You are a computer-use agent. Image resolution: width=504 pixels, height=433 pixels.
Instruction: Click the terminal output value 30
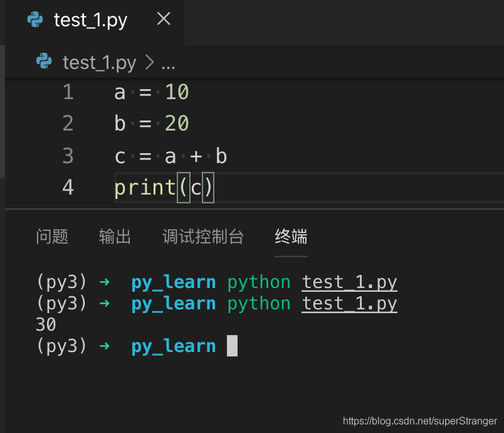point(46,324)
